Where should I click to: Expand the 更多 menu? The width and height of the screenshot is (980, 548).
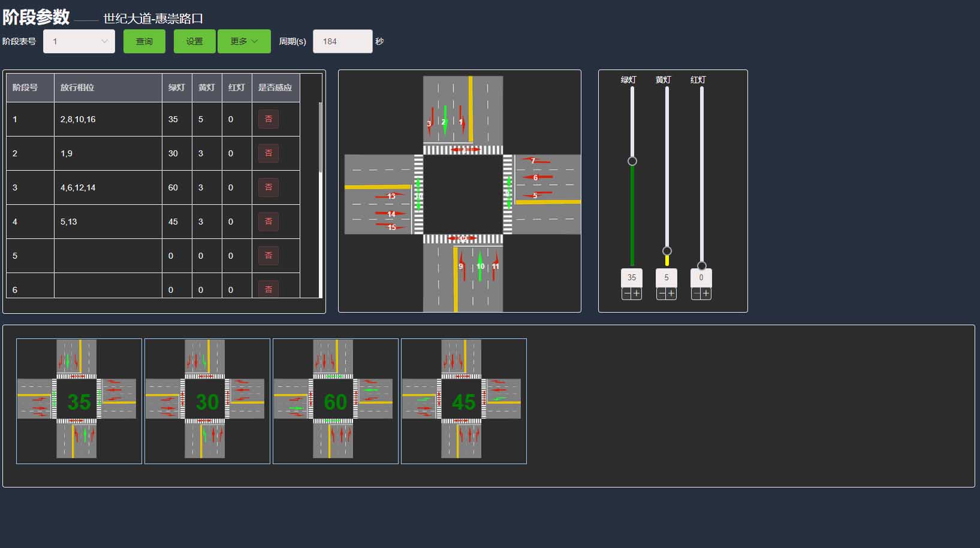[244, 41]
